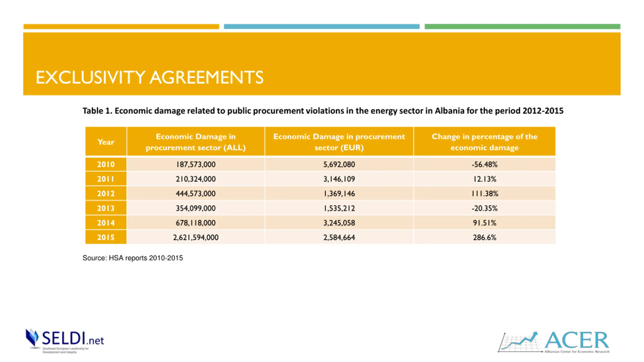The width and height of the screenshot is (644, 362).
Task: Click the 444,573,000 cell
Action: tap(196, 194)
